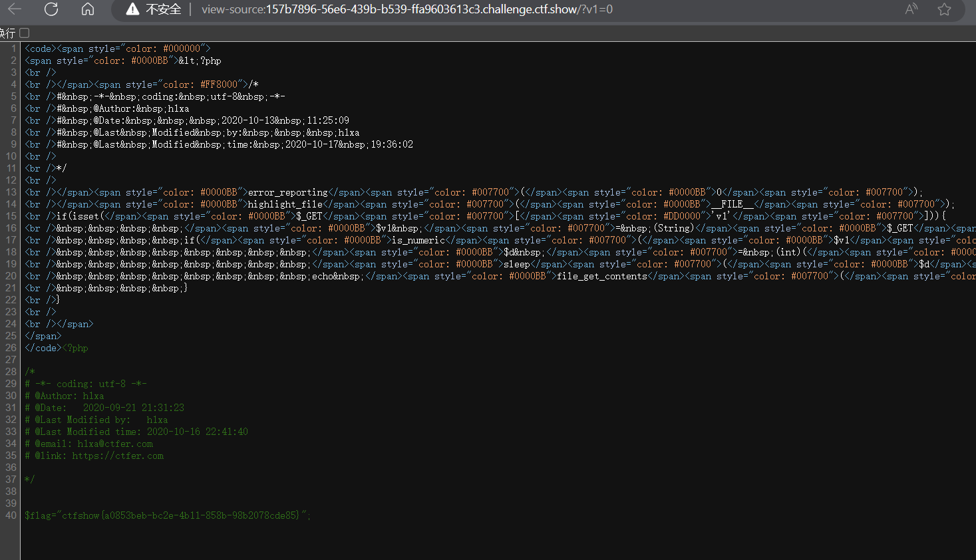
Task: Select line number 40 in the gutter
Action: click(x=11, y=515)
